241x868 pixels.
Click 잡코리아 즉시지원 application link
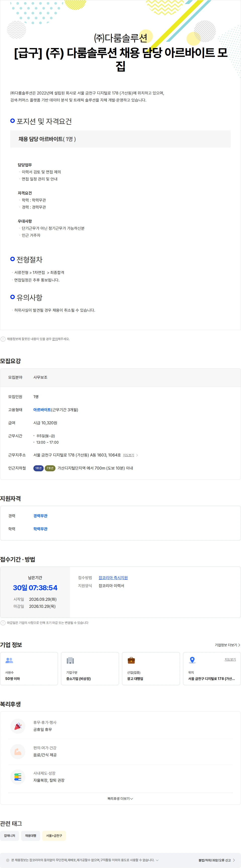[x=113, y=578]
